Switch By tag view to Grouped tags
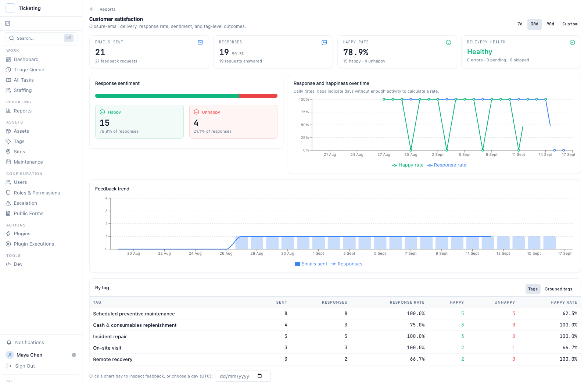 pos(559,289)
